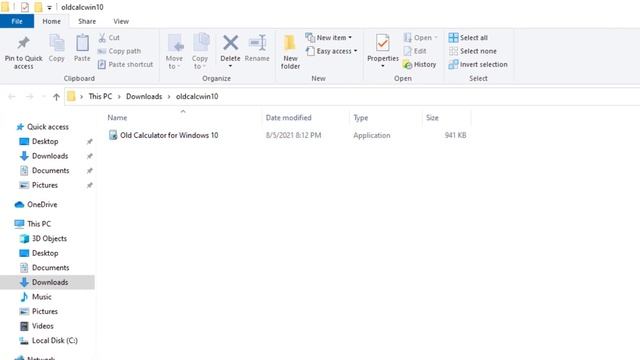640x360 pixels.
Task: Open the Move to dropdown
Action: [x=174, y=51]
